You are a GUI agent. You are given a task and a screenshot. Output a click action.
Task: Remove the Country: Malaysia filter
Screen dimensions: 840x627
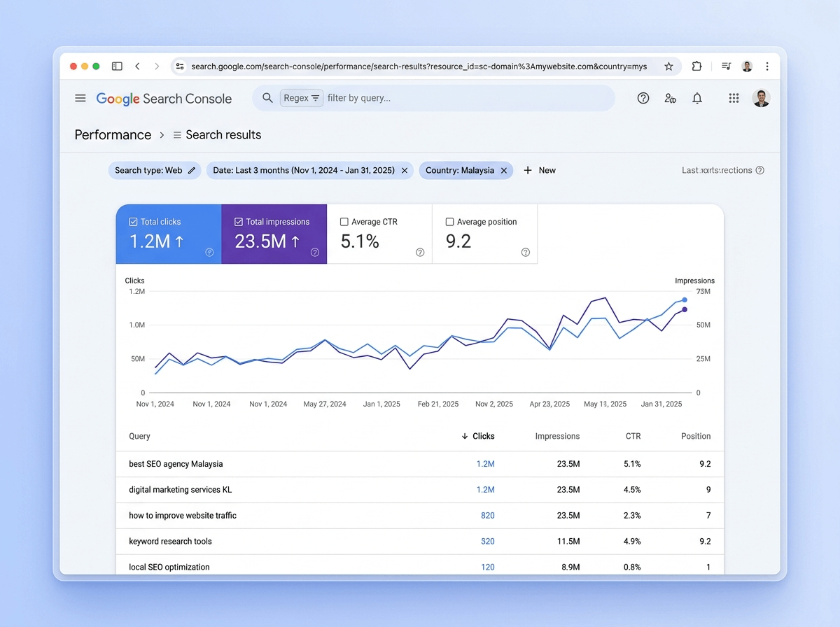pos(504,170)
